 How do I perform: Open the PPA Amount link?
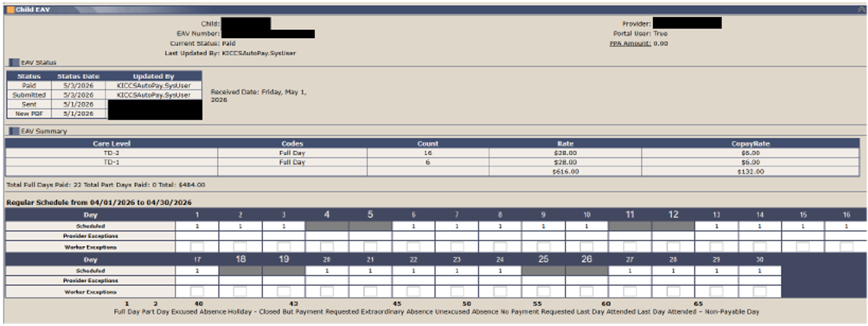click(630, 43)
